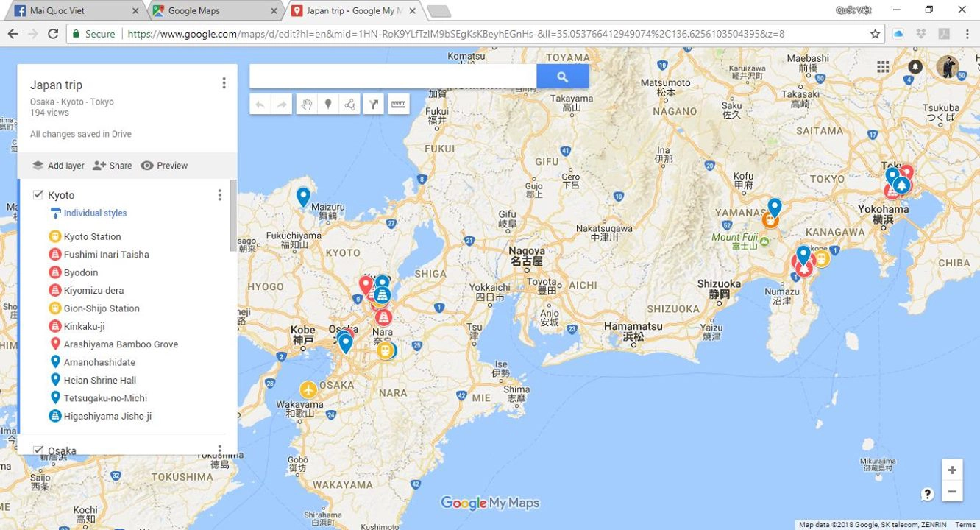The image size is (980, 530).
Task: Select the Add marker tool
Action: (x=328, y=105)
